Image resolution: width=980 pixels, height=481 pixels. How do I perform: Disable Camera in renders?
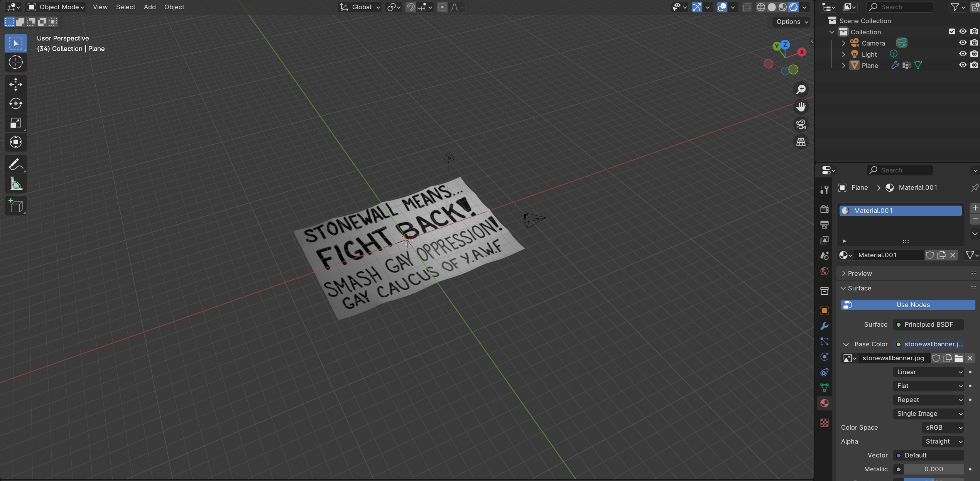click(974, 43)
